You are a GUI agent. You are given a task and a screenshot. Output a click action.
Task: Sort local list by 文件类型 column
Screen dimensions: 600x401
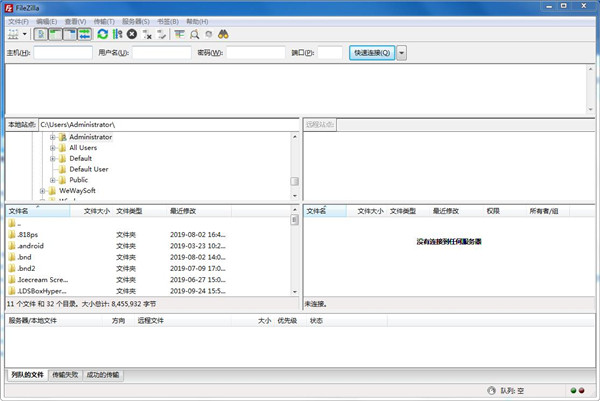click(x=140, y=211)
